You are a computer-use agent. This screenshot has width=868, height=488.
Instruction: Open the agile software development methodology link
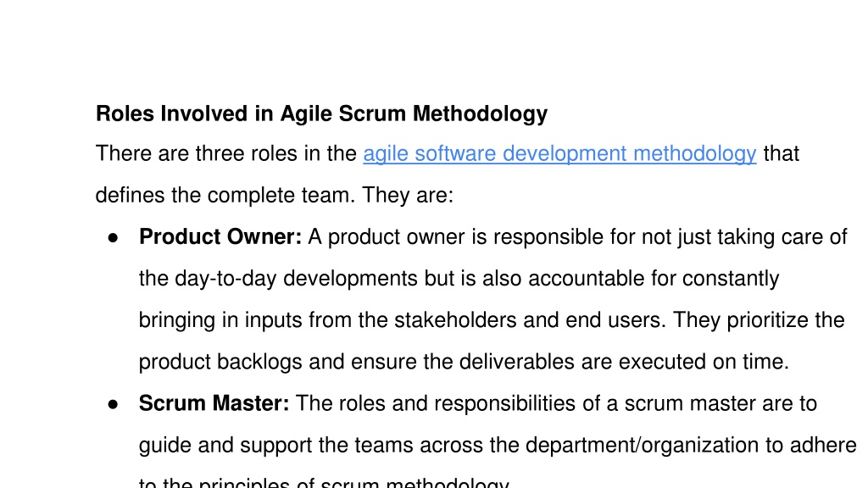pyautogui.click(x=559, y=154)
